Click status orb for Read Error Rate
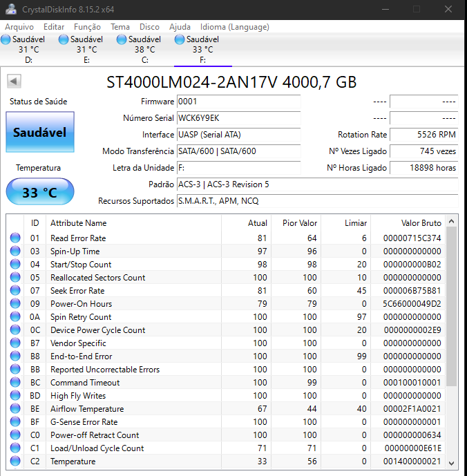 pyautogui.click(x=15, y=238)
